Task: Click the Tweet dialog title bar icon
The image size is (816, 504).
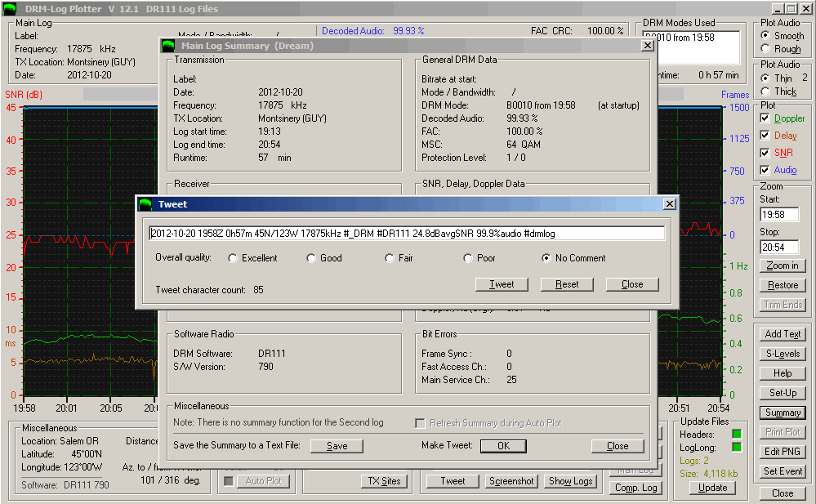Action: tap(145, 204)
